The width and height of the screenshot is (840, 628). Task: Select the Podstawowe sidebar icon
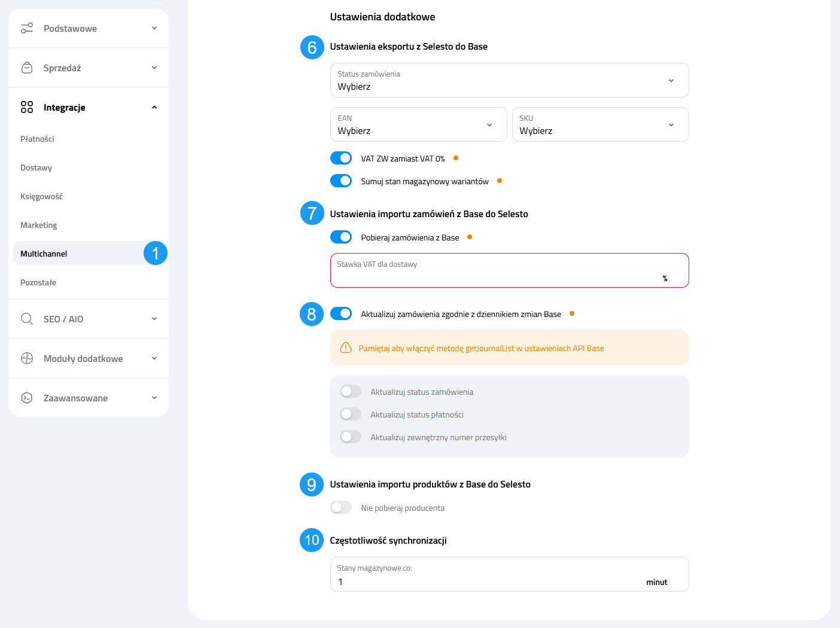[x=26, y=28]
